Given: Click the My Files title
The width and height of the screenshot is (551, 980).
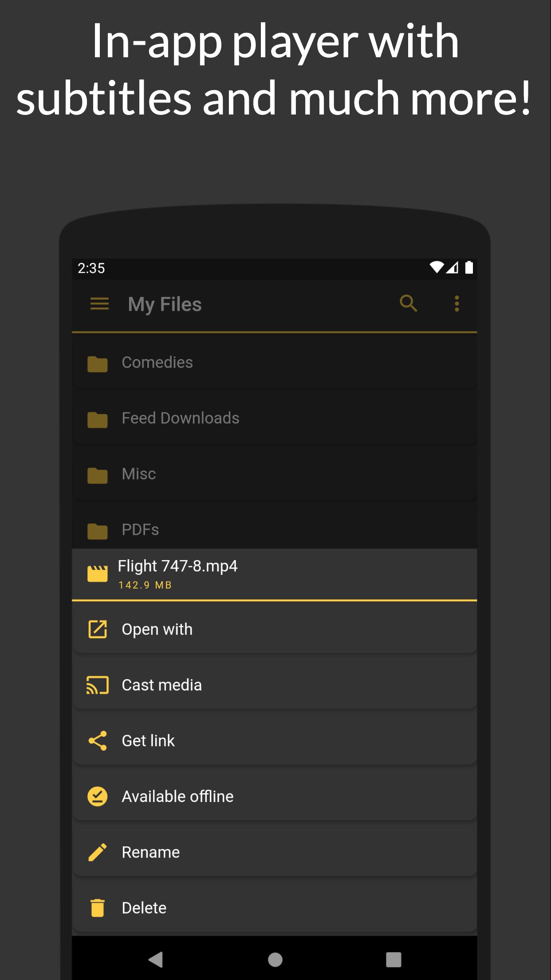Looking at the screenshot, I should click(165, 304).
